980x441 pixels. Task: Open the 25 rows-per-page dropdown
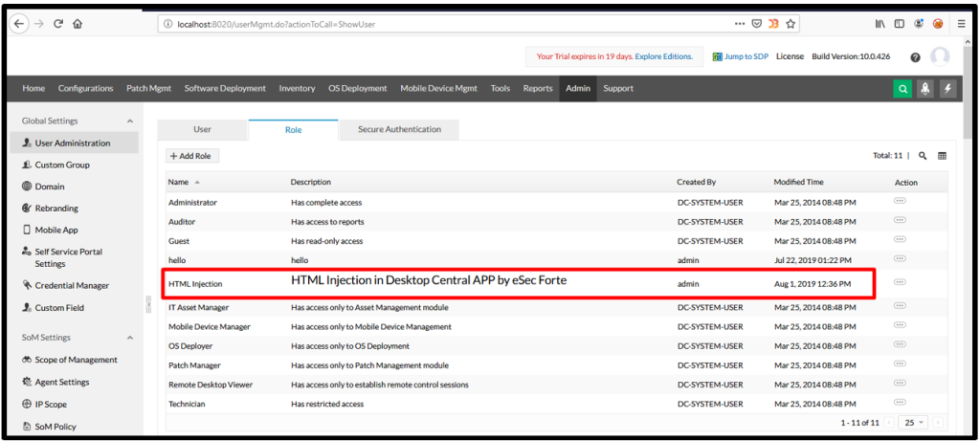pyautogui.click(x=913, y=422)
